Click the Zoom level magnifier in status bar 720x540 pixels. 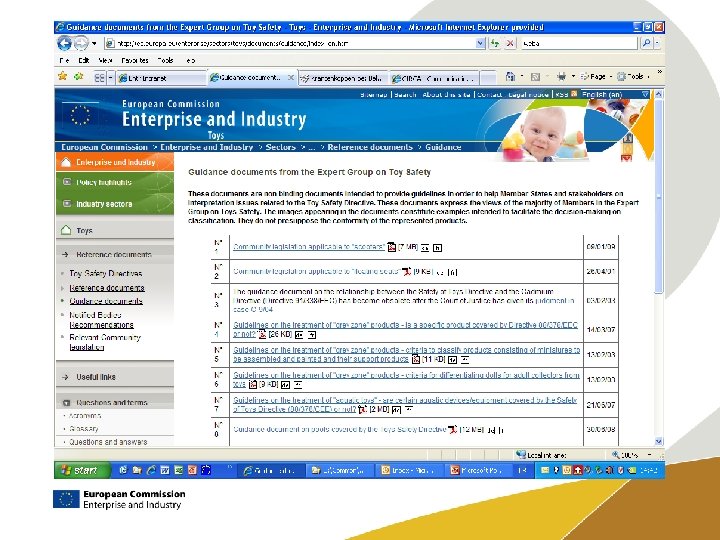pos(616,455)
